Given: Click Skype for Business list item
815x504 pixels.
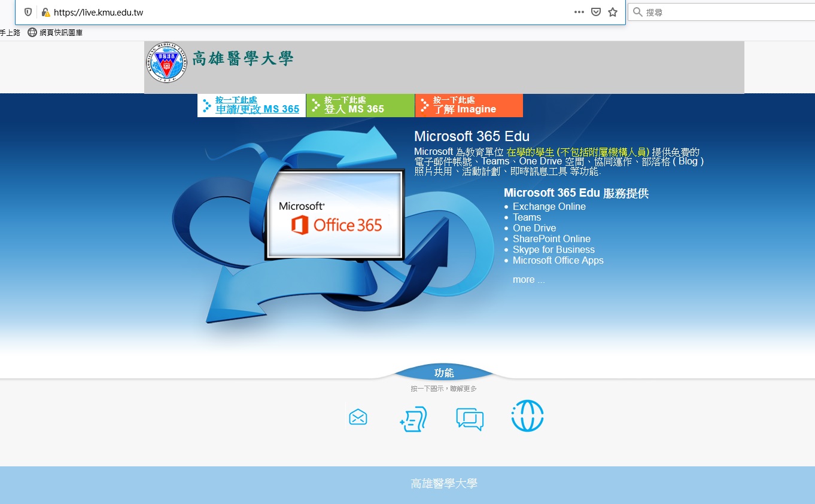Looking at the screenshot, I should point(554,250).
